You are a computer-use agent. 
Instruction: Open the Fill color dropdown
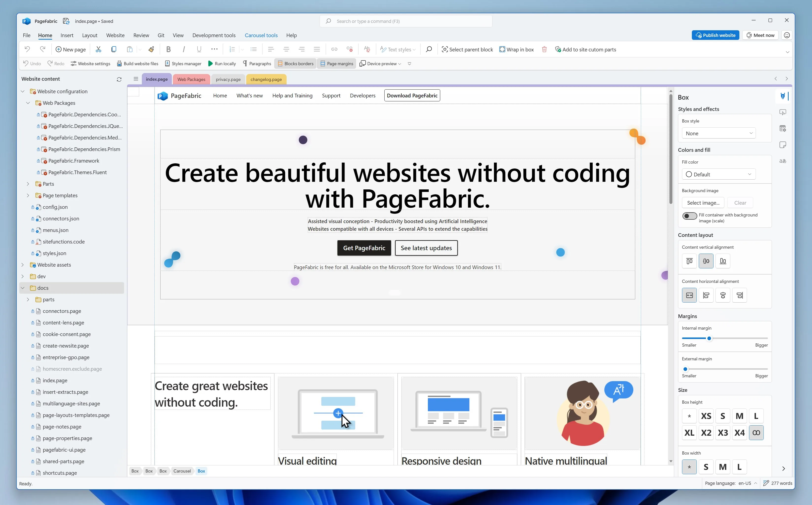[718, 174]
